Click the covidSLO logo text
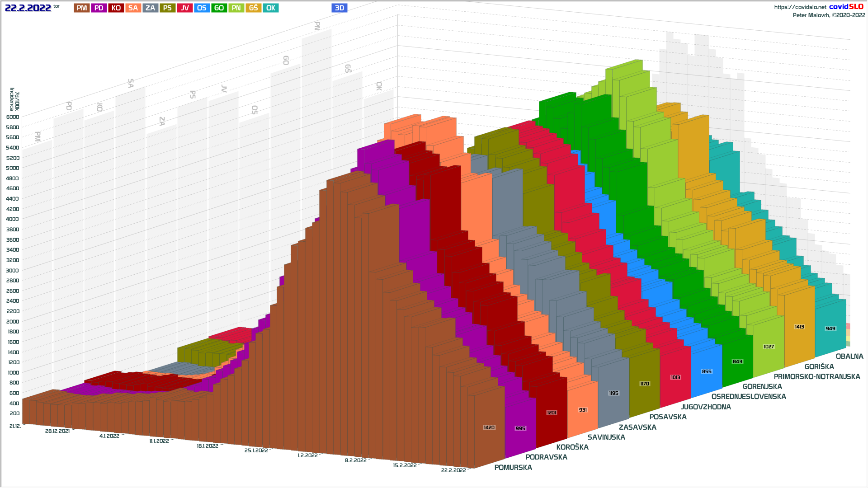Viewport: 868px width, 488px height. [846, 7]
